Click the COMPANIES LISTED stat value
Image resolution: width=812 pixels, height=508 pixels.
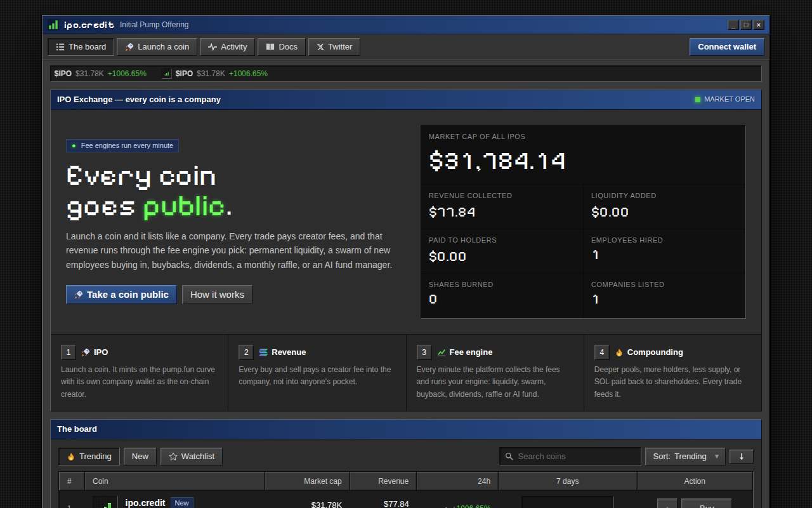coord(595,299)
